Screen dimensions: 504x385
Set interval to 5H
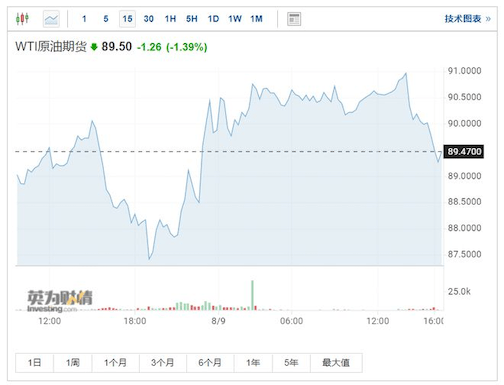click(192, 19)
